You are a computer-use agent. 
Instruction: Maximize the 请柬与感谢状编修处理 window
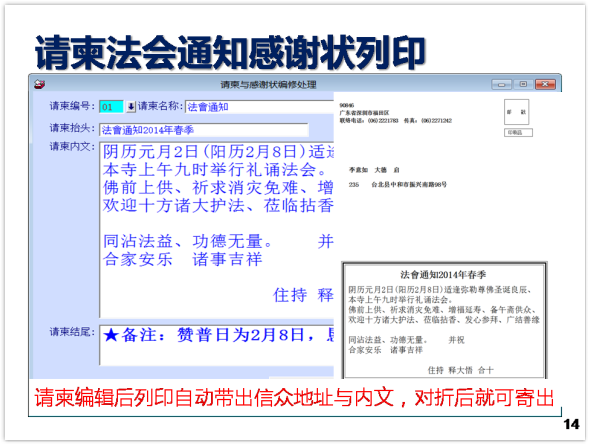[523, 84]
